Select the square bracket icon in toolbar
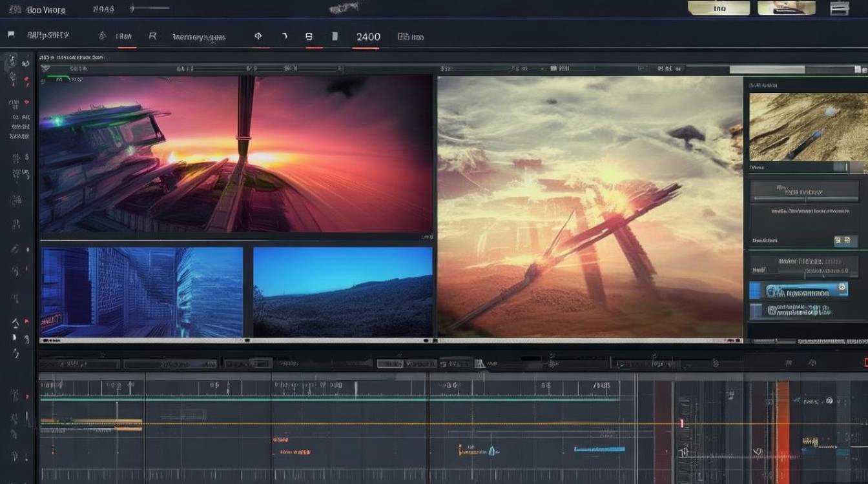 (x=284, y=37)
